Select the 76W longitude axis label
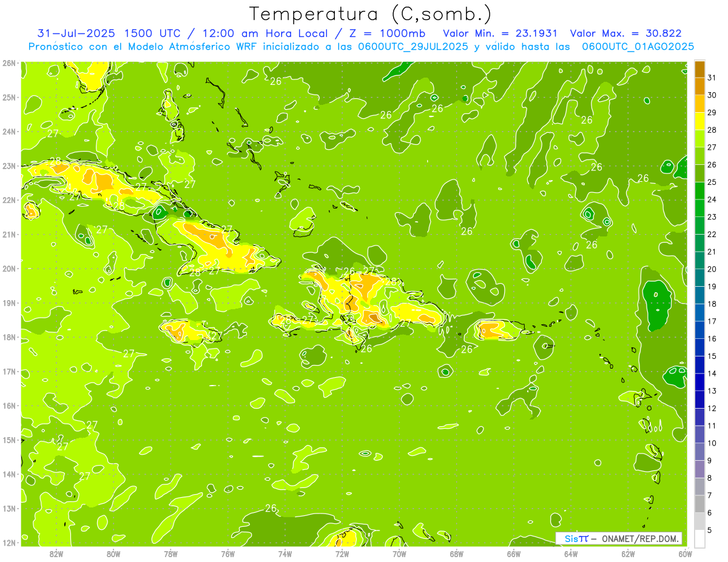The width and height of the screenshot is (728, 562). 228,554
